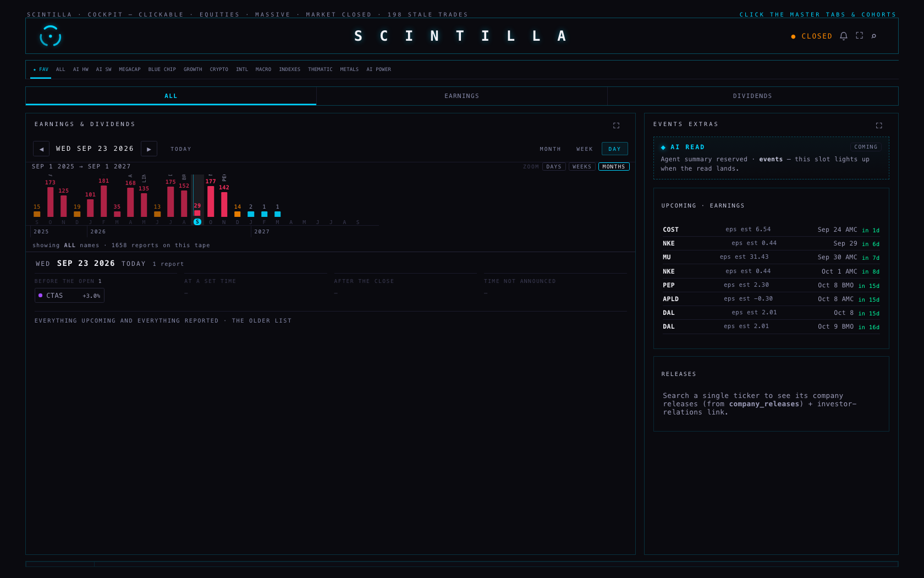The height and width of the screenshot is (578, 924).
Task: Switch to the Earnings master tab
Action: pyautogui.click(x=462, y=96)
